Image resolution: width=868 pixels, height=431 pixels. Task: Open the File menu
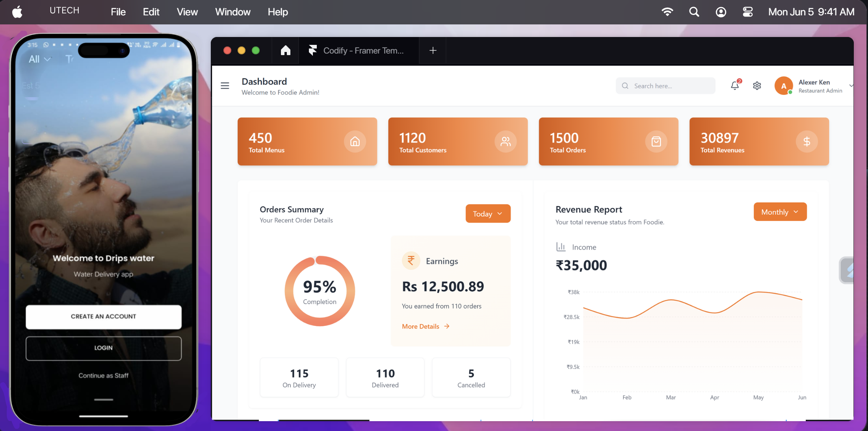coord(118,12)
